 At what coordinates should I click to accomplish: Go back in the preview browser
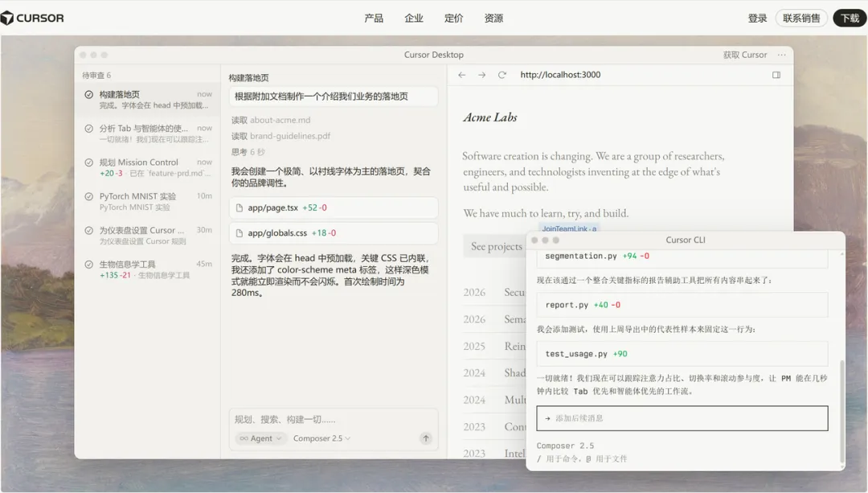tap(461, 75)
